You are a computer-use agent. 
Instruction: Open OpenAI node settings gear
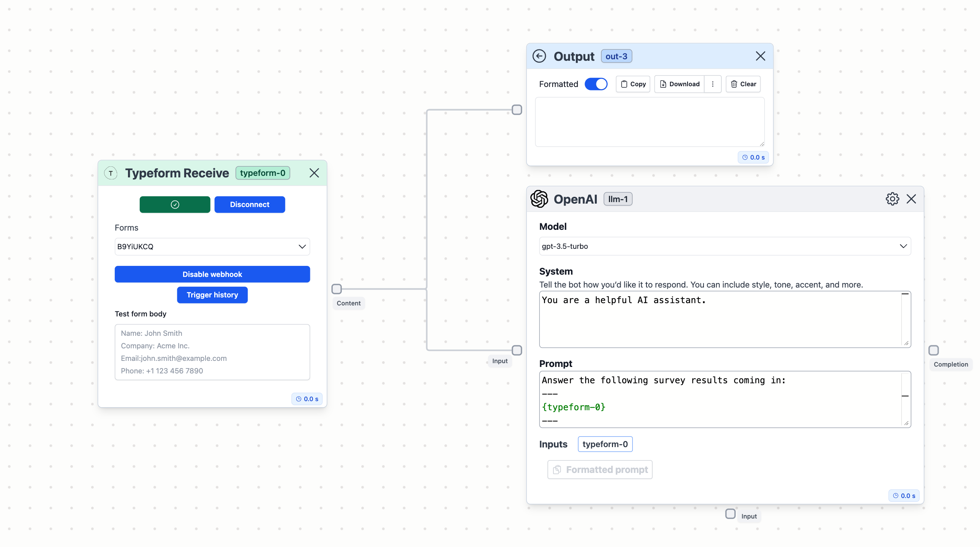pyautogui.click(x=892, y=199)
